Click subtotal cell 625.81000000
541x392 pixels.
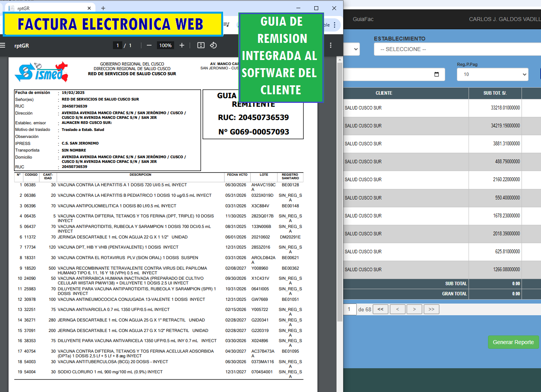508,252
